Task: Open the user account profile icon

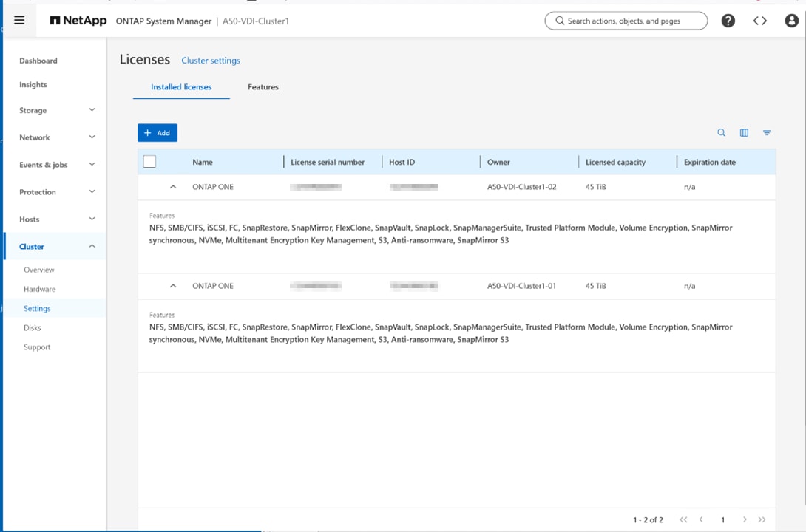Action: click(792, 21)
